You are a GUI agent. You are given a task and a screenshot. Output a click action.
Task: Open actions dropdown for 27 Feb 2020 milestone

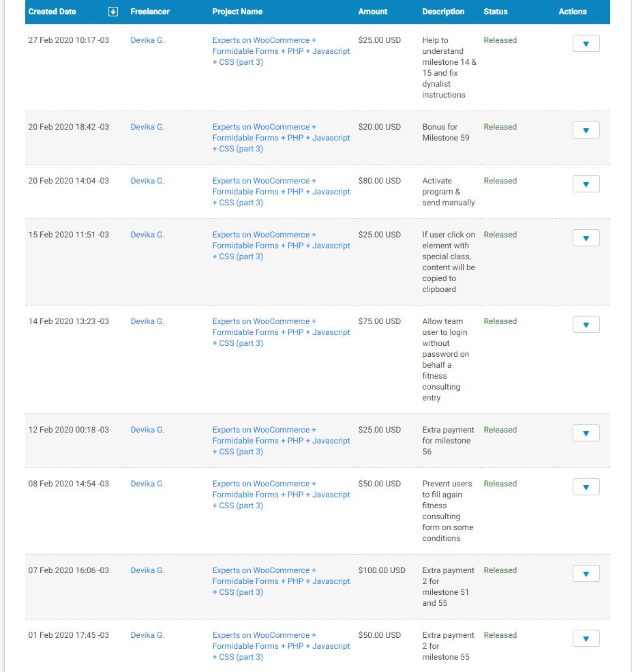coord(586,44)
